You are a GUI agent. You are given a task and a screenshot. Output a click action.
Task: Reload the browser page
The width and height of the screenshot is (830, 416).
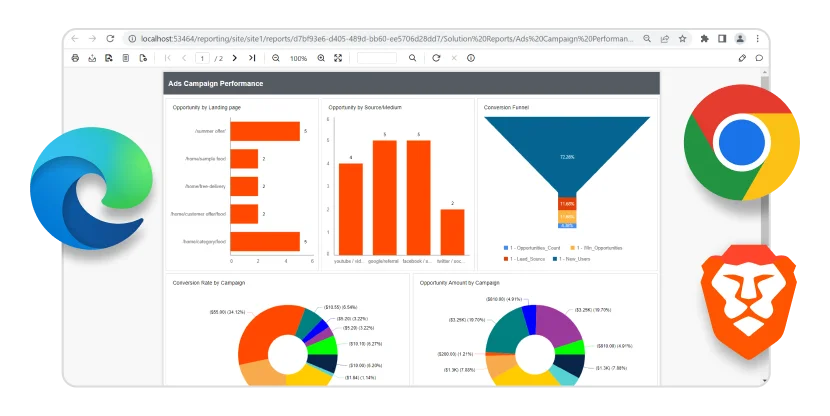[x=110, y=39]
